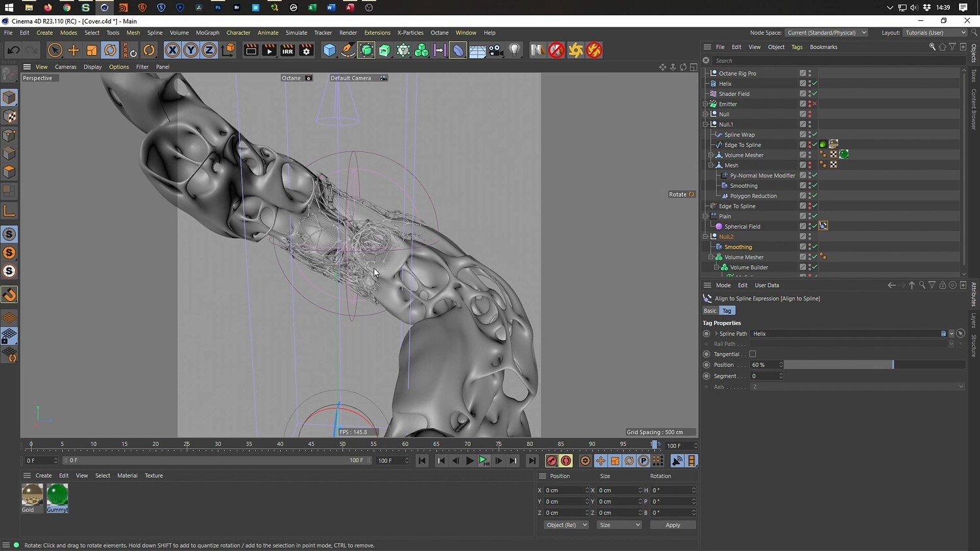Click the Cube primitive icon

(329, 50)
